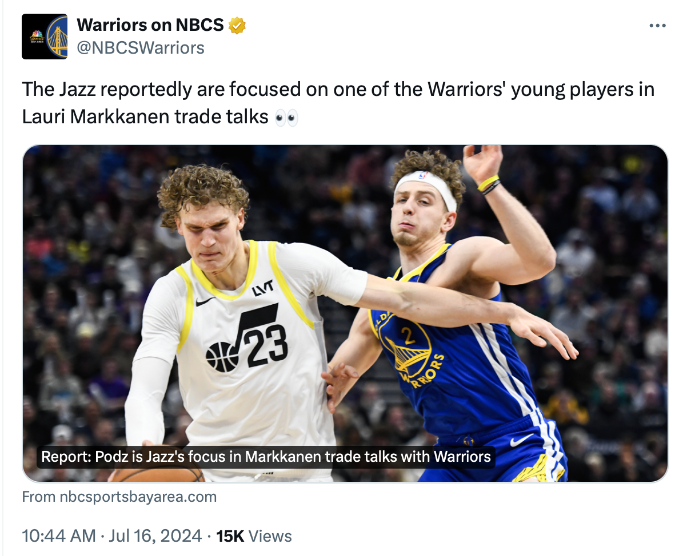The width and height of the screenshot is (687, 556).
Task: Visit the nbcsportsbayarea.com source link
Action: pyautogui.click(x=119, y=496)
